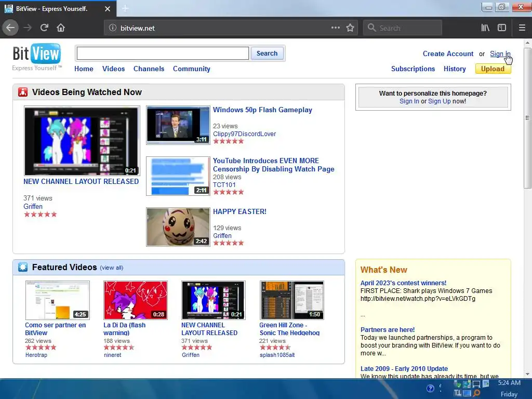532x399 pixels.
Task: Click the blue help question mark tray icon
Action: 430,389
